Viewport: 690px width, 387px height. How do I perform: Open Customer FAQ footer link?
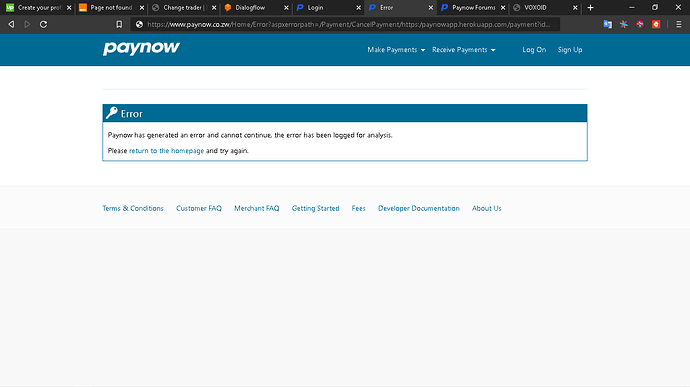click(199, 208)
